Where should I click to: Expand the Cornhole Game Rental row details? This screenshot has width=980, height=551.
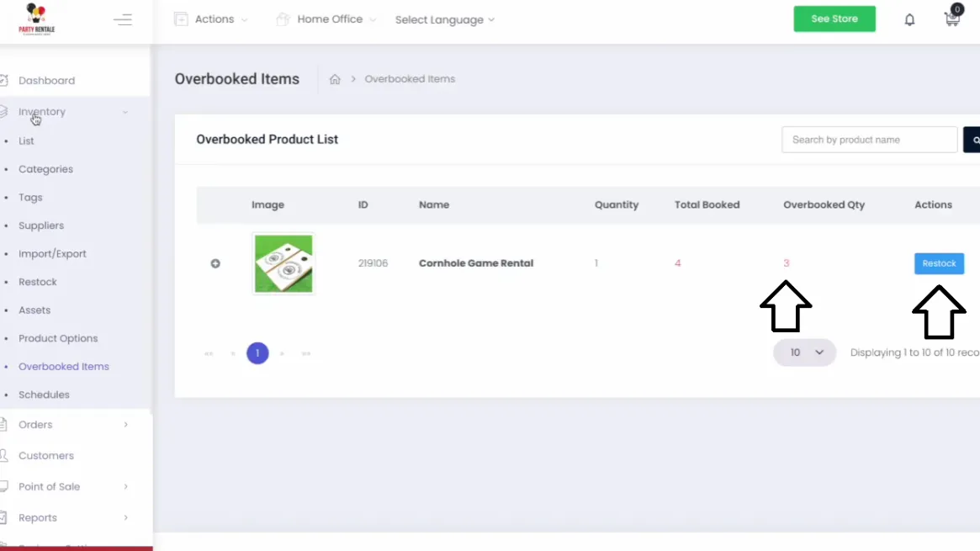coord(215,263)
